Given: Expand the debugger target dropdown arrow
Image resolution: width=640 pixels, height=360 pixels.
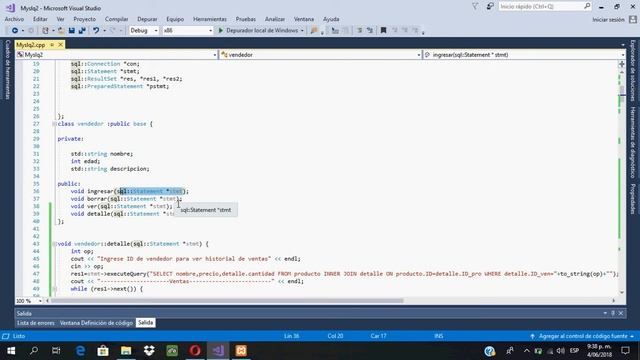Looking at the screenshot, I should [302, 31].
